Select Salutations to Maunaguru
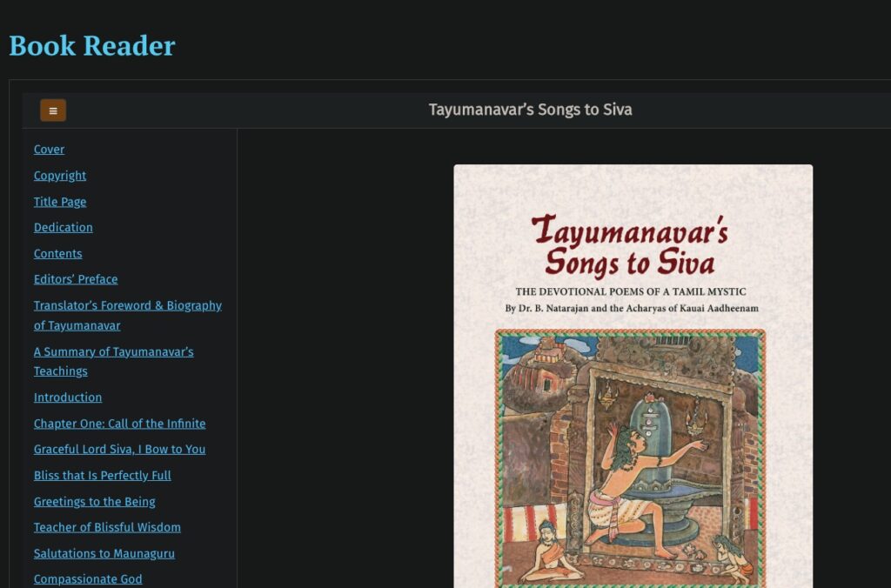Image resolution: width=891 pixels, height=588 pixels. (x=104, y=553)
